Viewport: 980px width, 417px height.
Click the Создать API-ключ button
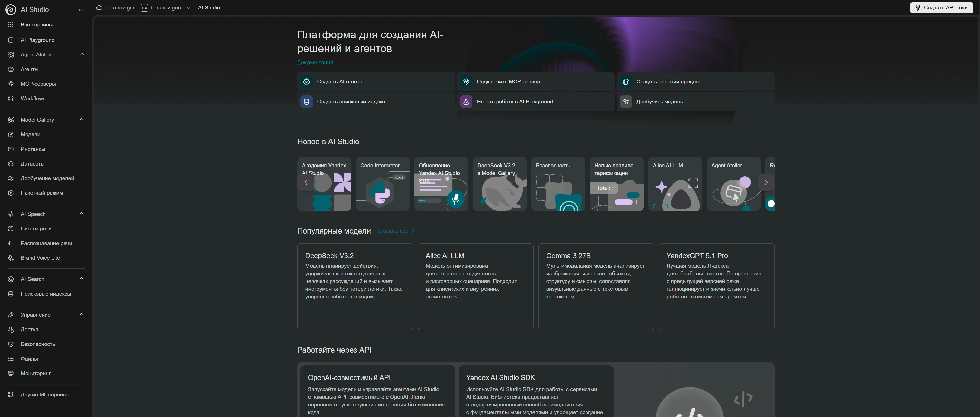(x=941, y=8)
